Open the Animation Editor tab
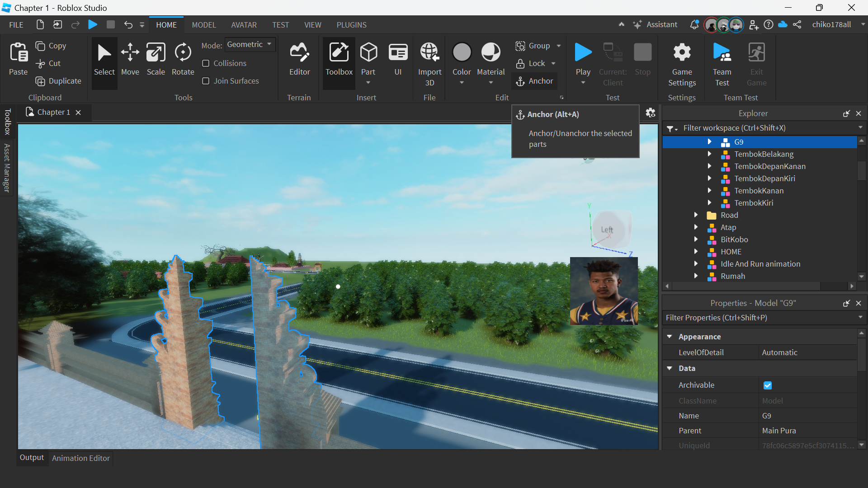Viewport: 868px width, 488px height. 80,458
